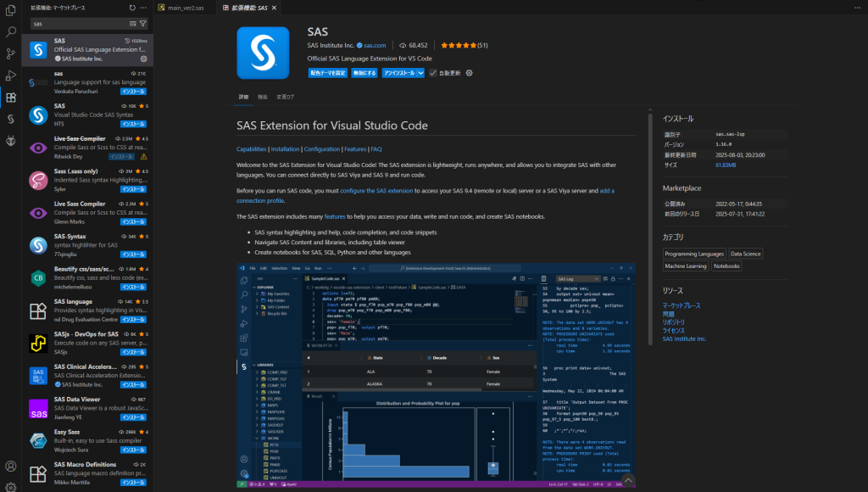The height and width of the screenshot is (492, 868).
Task: Click the large SAS extension logo
Action: pyautogui.click(x=263, y=53)
